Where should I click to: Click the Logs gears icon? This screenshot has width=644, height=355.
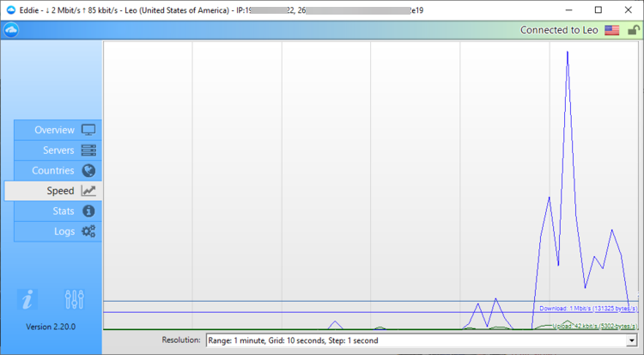click(88, 231)
